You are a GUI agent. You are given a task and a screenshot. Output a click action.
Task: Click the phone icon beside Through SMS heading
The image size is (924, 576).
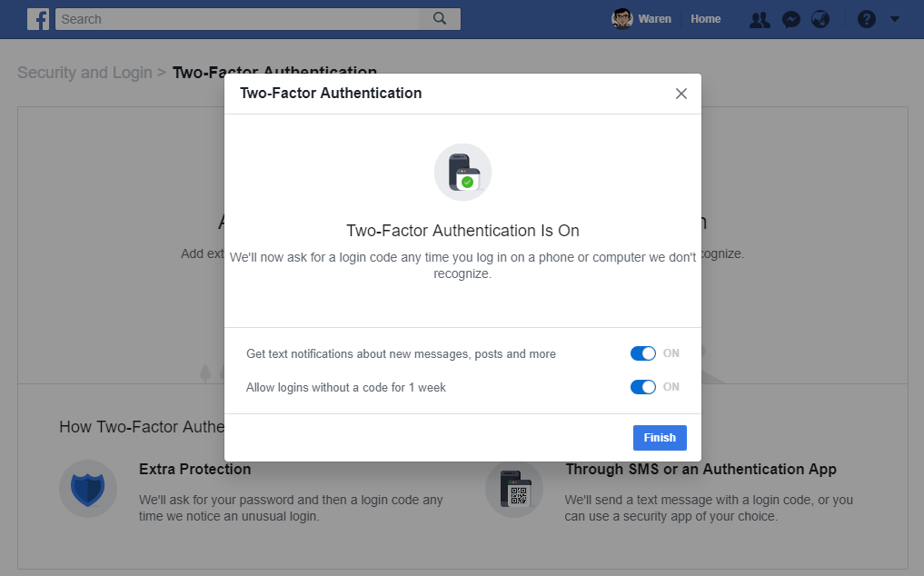tap(513, 489)
